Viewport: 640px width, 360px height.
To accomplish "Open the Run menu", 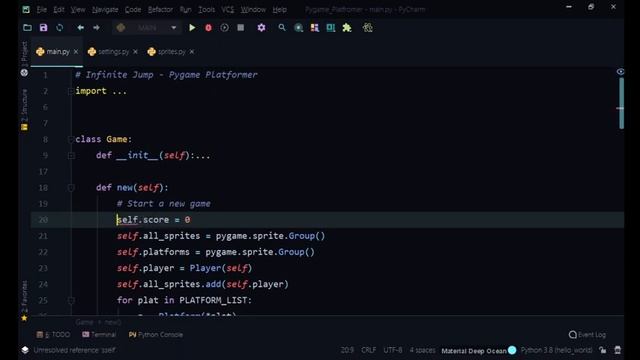I will click(x=185, y=9).
